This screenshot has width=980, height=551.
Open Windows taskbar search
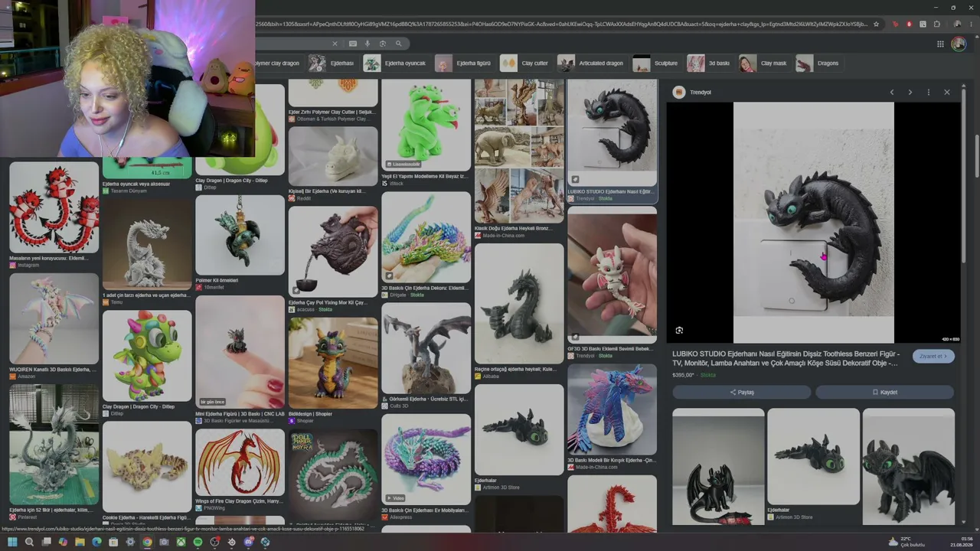pos(29,542)
